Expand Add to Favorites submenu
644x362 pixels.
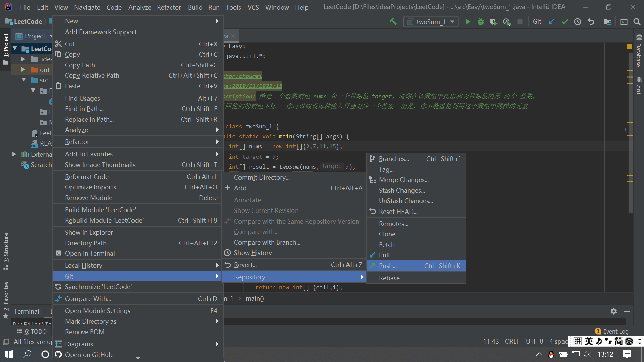pos(138,154)
